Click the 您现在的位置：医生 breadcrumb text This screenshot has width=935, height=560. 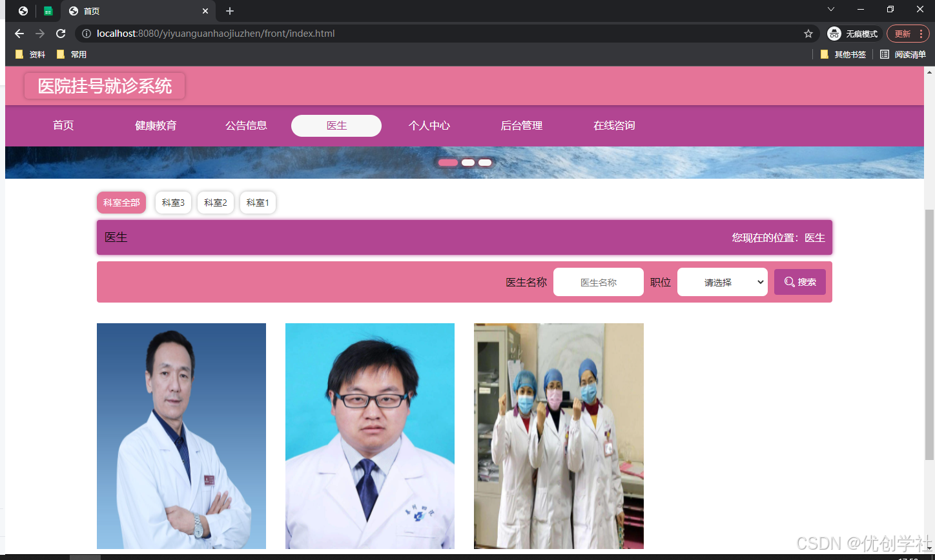[779, 237]
